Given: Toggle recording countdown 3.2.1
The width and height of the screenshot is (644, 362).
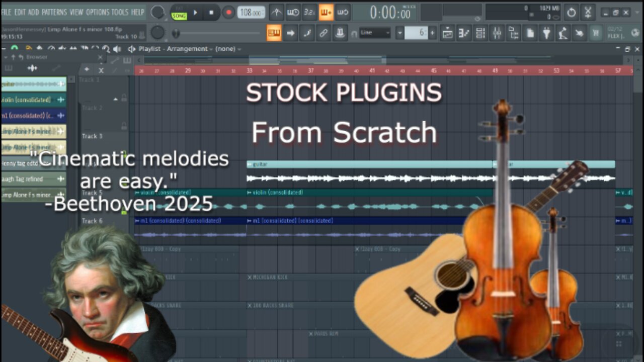Looking at the screenshot, I should click(x=309, y=12).
